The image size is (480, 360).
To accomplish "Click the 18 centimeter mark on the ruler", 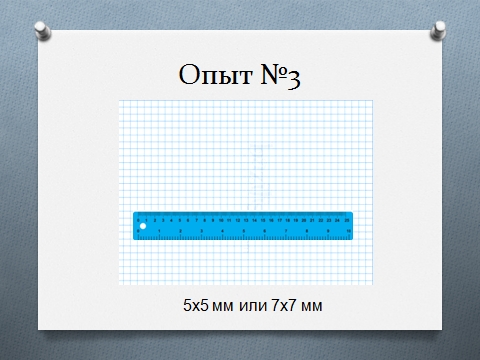I will pos(287,220).
